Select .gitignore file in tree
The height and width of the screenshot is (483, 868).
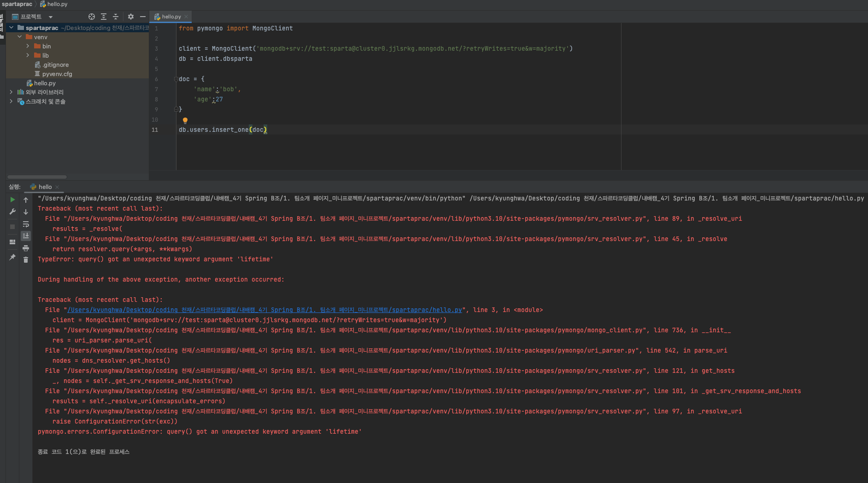(52, 65)
